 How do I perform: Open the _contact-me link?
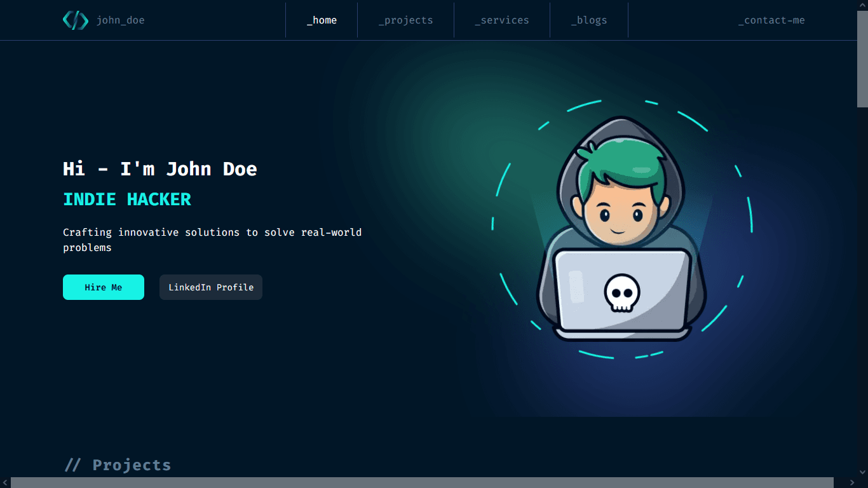click(771, 20)
